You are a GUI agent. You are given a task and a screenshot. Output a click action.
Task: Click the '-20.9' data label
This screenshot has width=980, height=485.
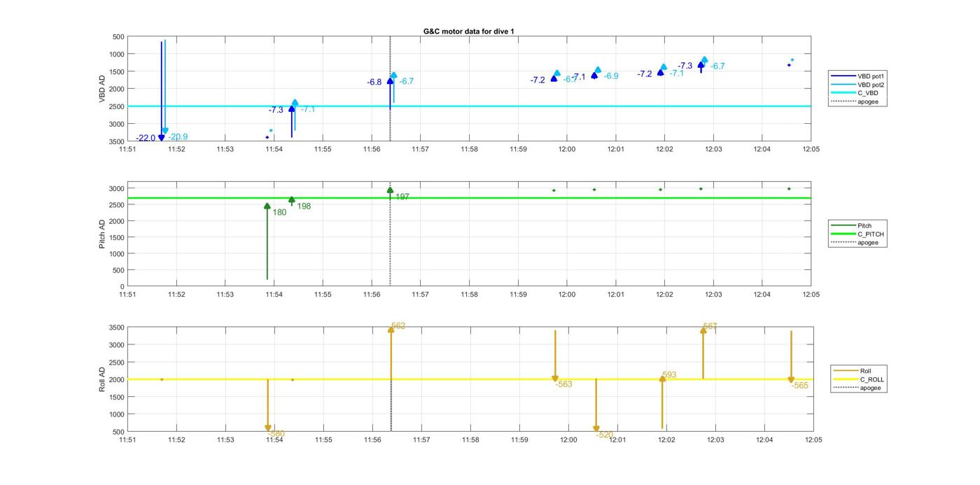(178, 136)
